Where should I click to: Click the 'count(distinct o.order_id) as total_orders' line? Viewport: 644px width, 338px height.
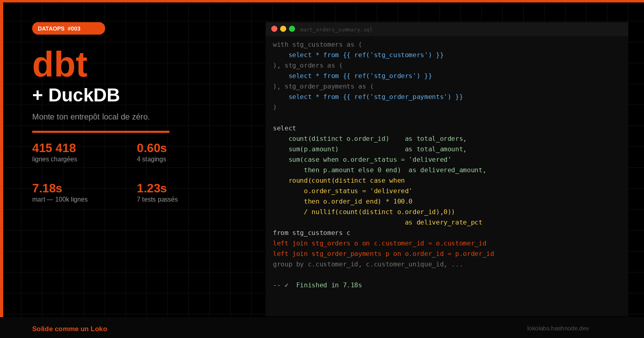[x=378, y=139]
